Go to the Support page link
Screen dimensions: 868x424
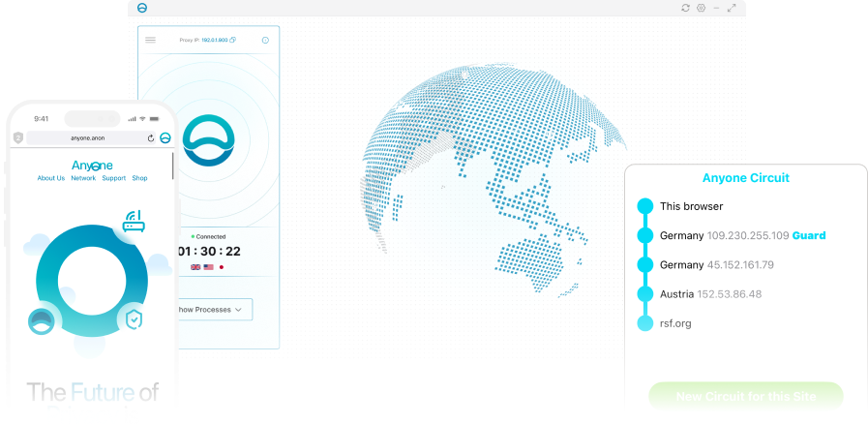(114, 178)
